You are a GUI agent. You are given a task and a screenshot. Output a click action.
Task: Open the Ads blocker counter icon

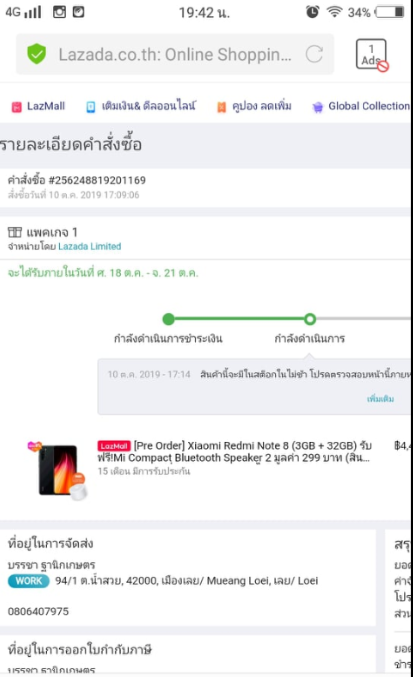371,54
